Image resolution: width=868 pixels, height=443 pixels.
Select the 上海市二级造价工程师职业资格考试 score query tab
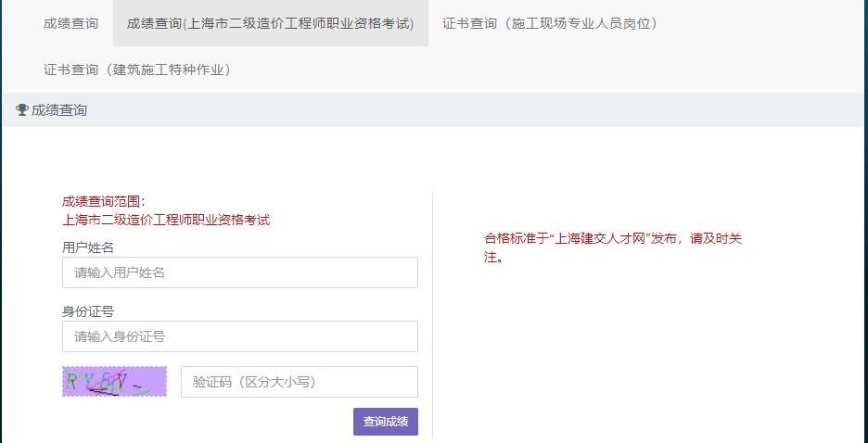(x=270, y=23)
